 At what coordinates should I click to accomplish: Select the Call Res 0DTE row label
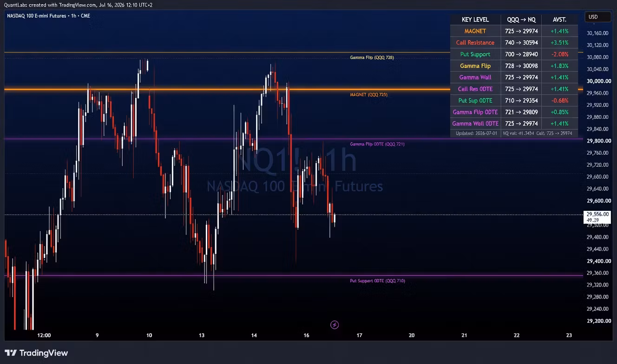pos(475,89)
